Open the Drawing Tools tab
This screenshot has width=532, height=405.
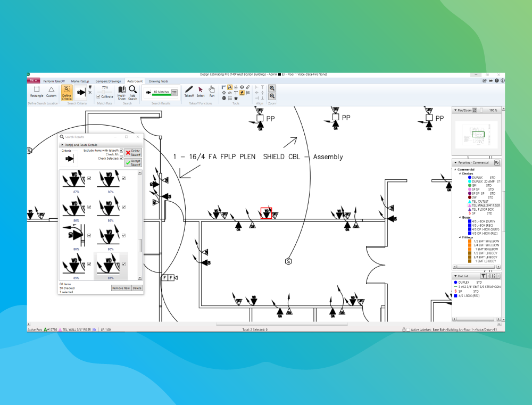[x=158, y=81]
